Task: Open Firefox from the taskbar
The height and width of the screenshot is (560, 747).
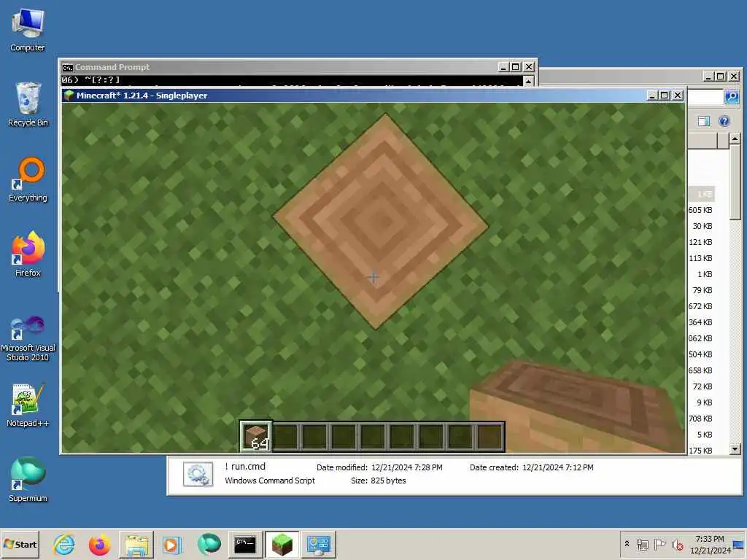Action: (99, 544)
